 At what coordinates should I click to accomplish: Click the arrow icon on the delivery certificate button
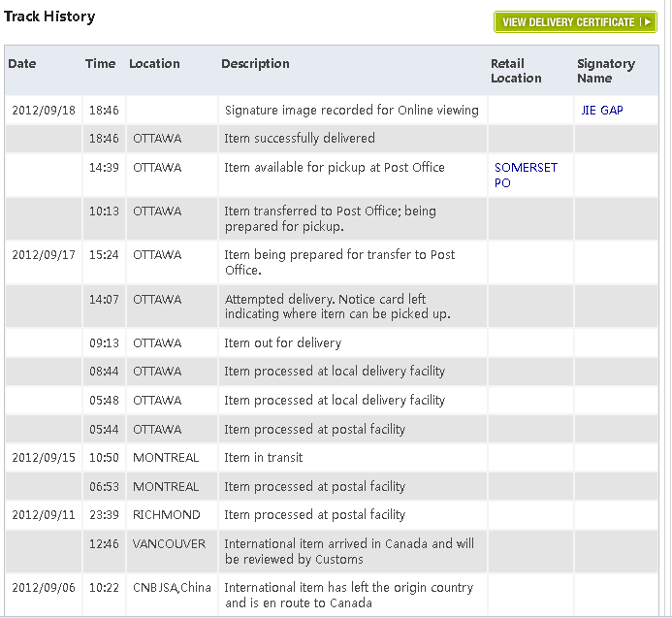tap(647, 22)
